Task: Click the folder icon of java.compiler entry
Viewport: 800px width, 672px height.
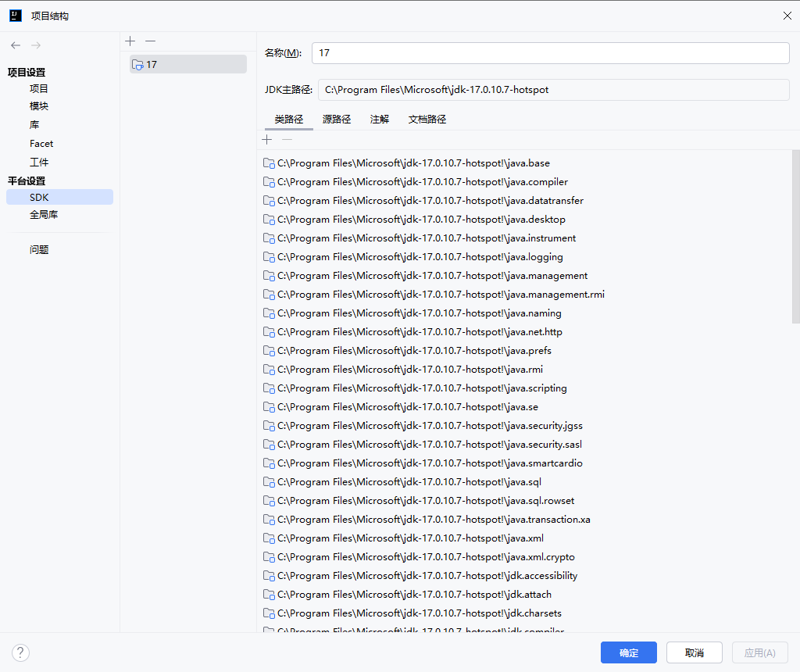Action: point(269,182)
